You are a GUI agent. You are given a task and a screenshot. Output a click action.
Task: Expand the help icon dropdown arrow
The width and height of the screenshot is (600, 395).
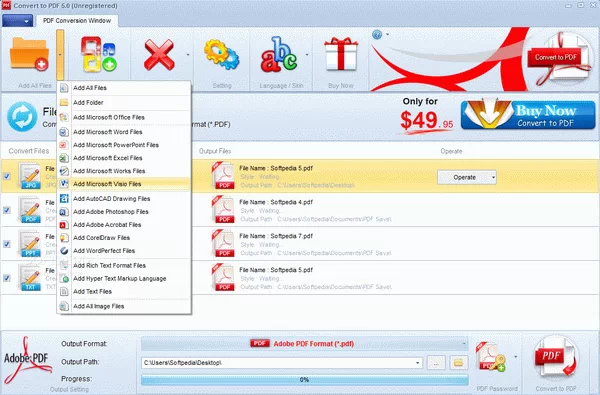point(388,34)
